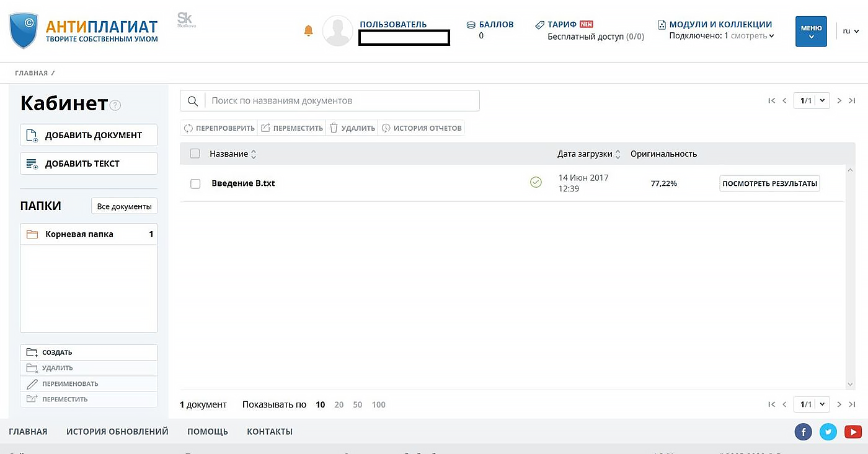Image resolution: width=868 pixels, height=454 pixels.
Task: Click the notification bell icon
Action: pos(309,30)
